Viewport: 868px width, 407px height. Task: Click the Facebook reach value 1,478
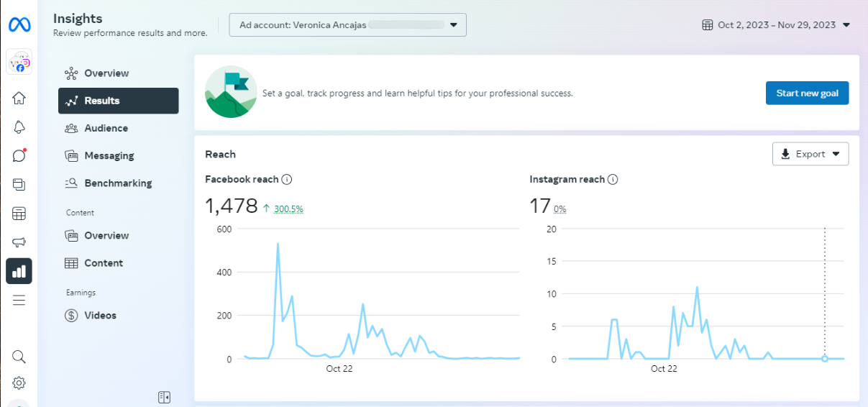coord(231,206)
